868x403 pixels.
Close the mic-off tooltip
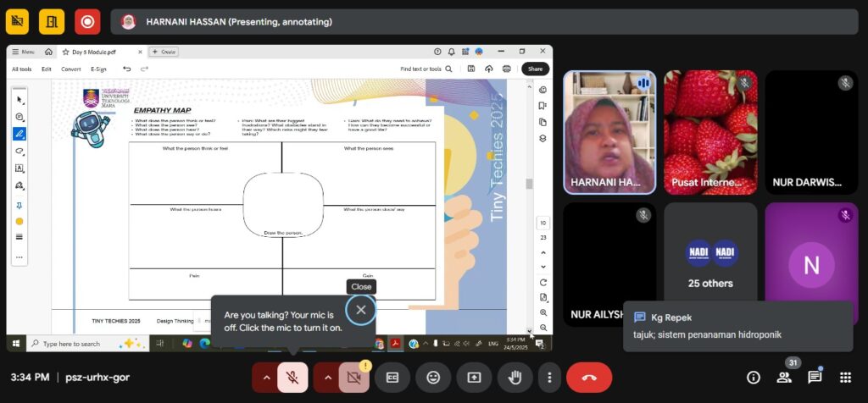[361, 310]
